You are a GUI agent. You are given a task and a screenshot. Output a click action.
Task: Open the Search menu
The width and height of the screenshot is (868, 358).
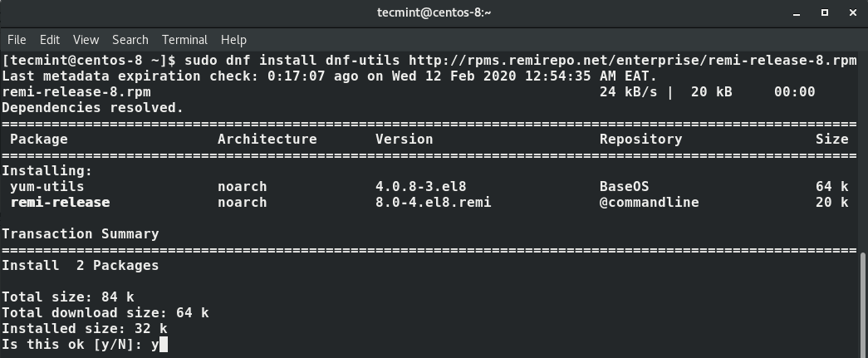tap(130, 40)
